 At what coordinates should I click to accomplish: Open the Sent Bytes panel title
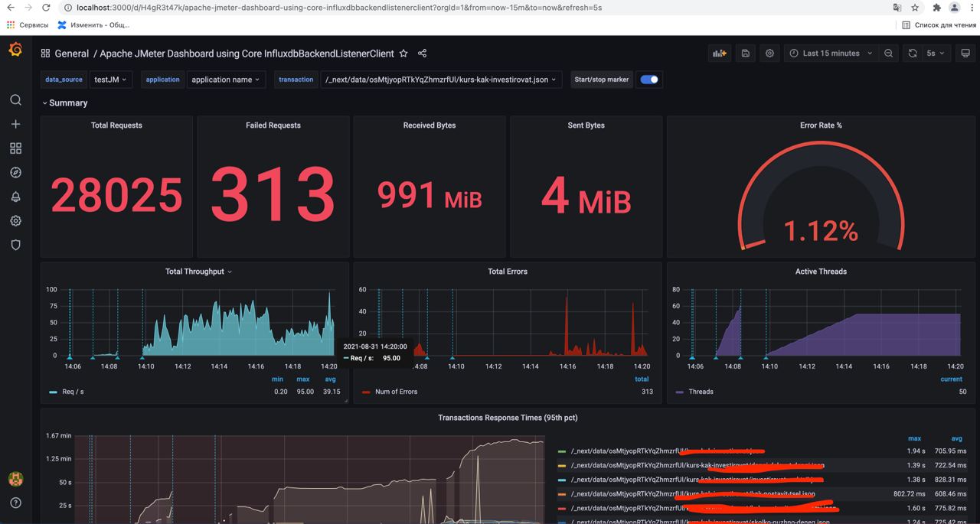586,125
